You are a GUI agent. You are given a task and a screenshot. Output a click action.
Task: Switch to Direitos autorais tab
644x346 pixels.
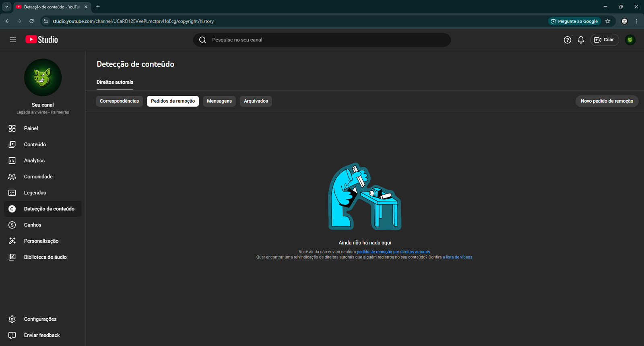(115, 82)
